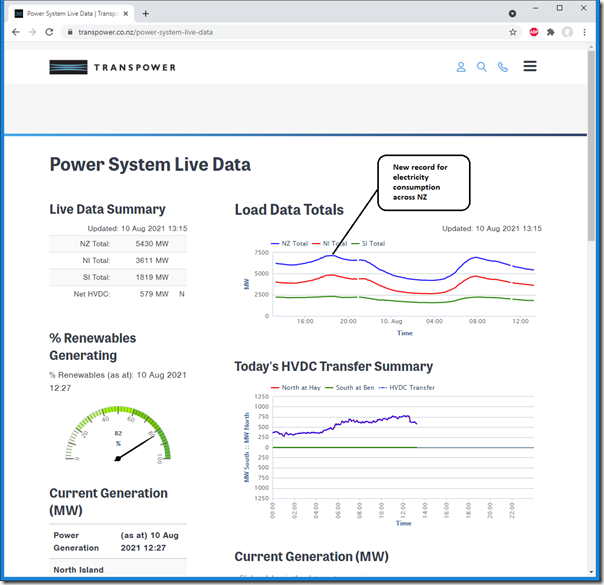The width and height of the screenshot is (604, 585).
Task: Minimize the browser window
Action: (x=535, y=8)
